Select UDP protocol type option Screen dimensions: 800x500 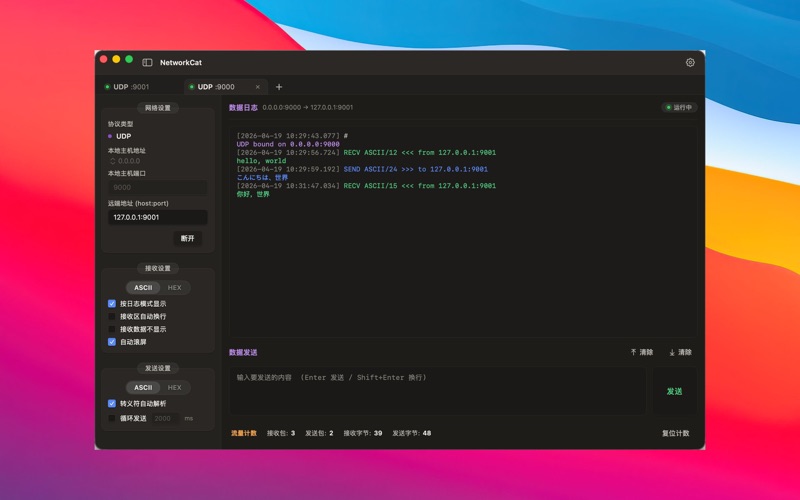120,136
